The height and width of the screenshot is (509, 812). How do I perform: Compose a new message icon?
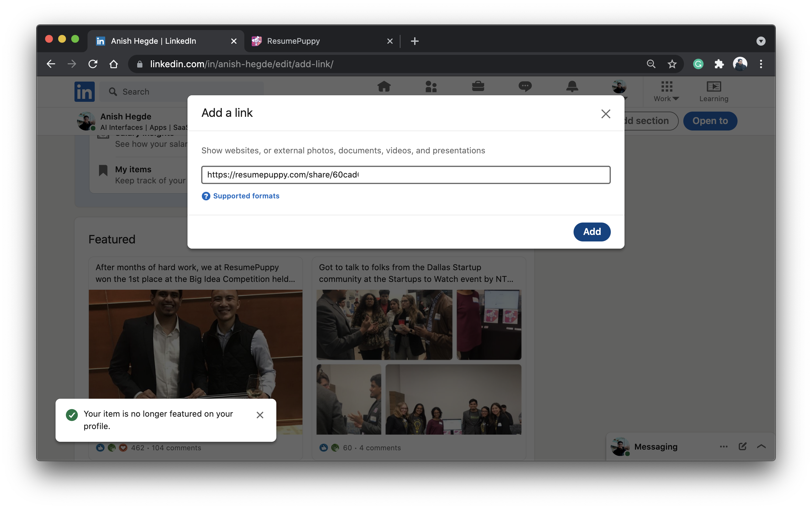pyautogui.click(x=742, y=446)
